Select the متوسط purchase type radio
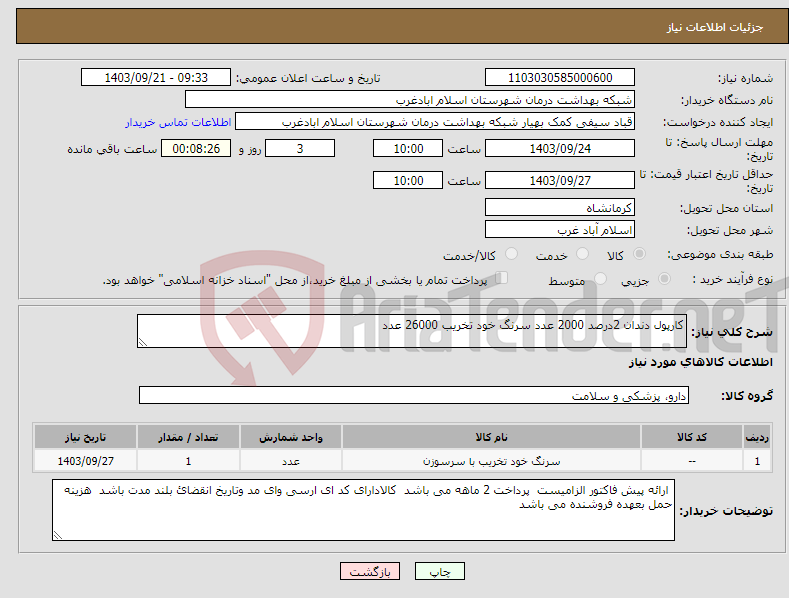This screenshot has height=598, width=789. [x=600, y=278]
